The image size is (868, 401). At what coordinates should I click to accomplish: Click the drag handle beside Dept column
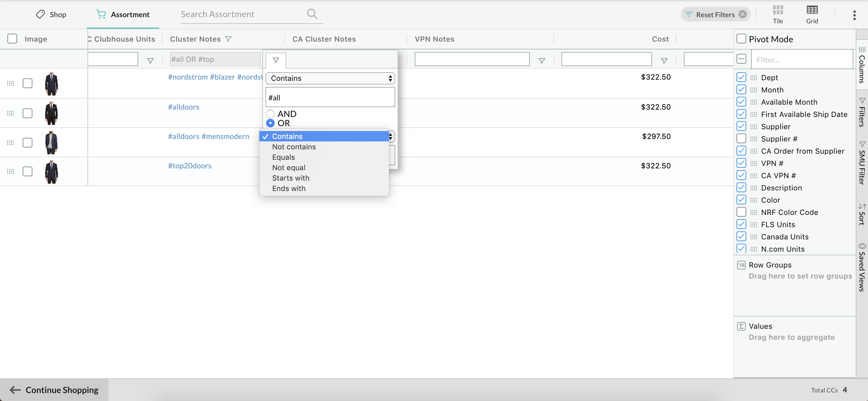pyautogui.click(x=754, y=78)
